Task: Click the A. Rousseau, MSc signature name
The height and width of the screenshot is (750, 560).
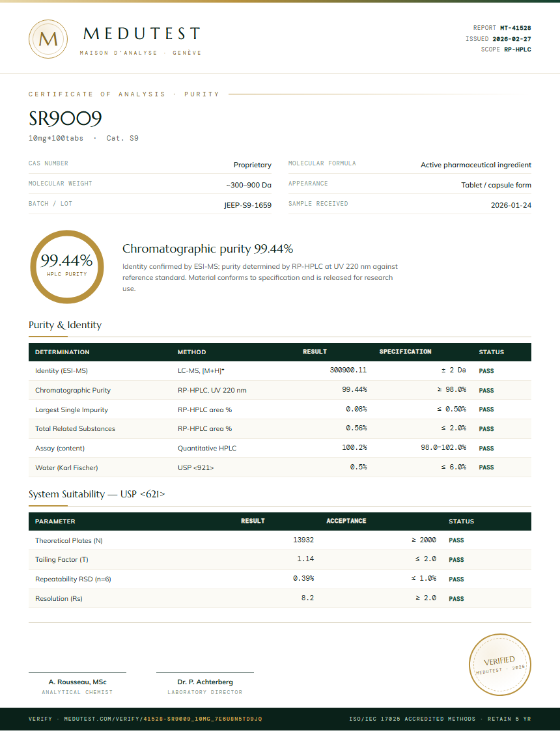Action: 77,682
